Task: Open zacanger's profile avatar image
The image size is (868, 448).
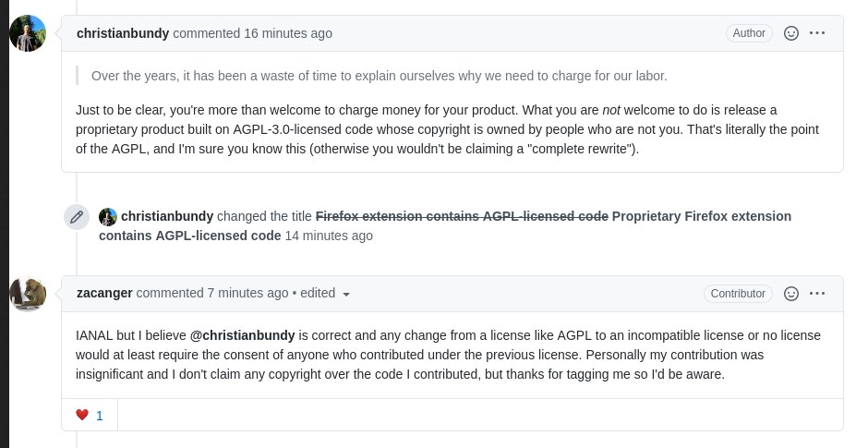Action: pyautogui.click(x=28, y=294)
